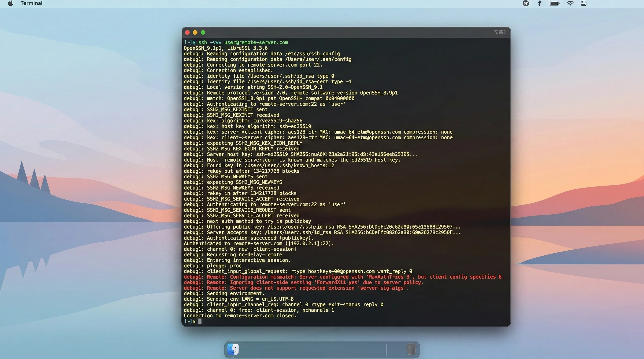644x359 pixels.
Task: Open Finder from the Dock
Action: pyautogui.click(x=233, y=349)
